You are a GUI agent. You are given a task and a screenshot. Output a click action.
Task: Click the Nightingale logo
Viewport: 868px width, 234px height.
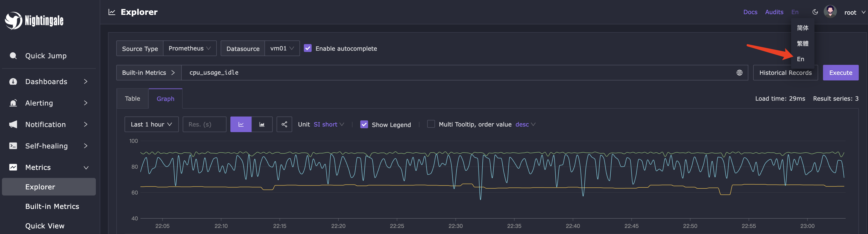tap(34, 21)
